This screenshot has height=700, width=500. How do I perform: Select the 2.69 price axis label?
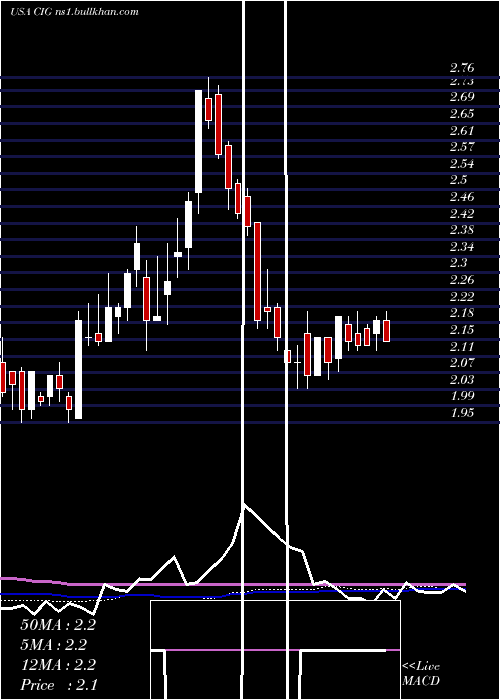[462, 97]
